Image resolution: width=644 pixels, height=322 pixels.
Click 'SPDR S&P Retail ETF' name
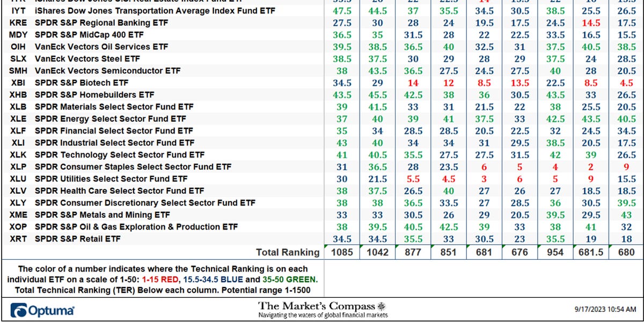[x=78, y=239]
